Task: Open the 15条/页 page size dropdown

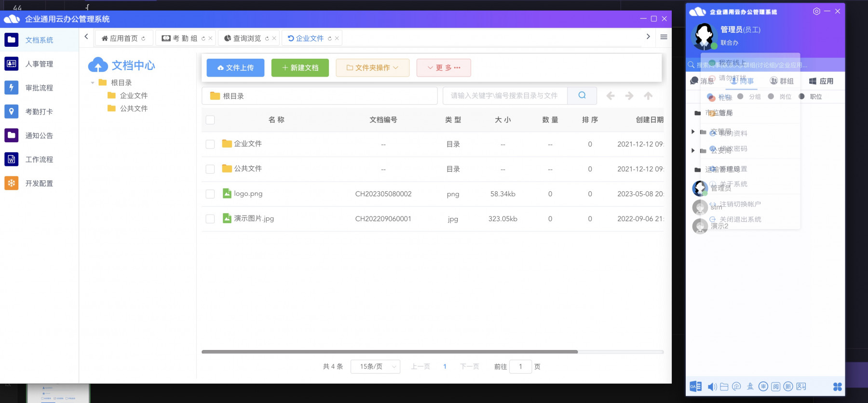Action: coord(375,366)
